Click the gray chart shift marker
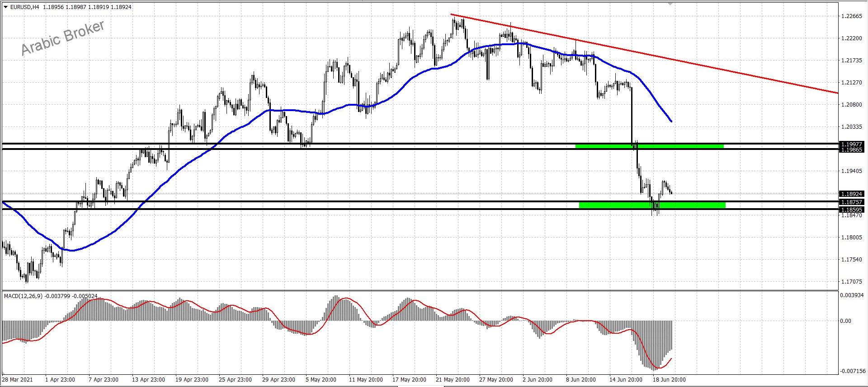The height and width of the screenshot is (387, 868). pos(670,4)
